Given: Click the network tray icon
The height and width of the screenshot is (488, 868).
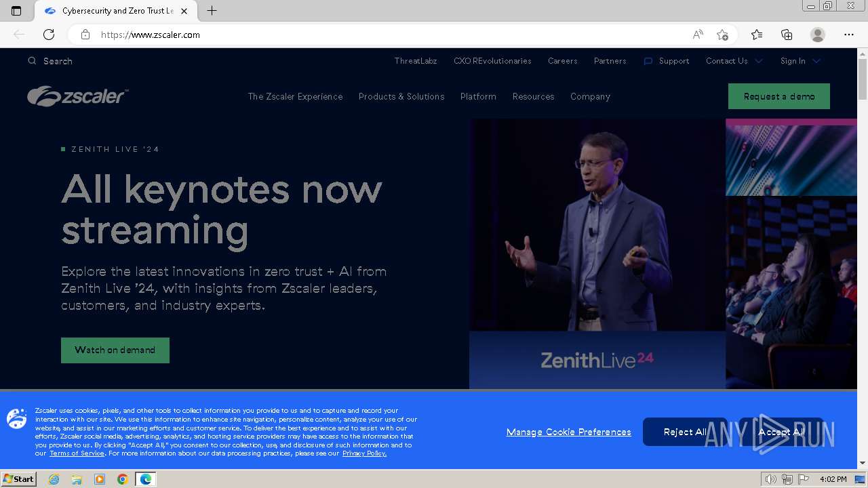Looking at the screenshot, I should click(787, 479).
